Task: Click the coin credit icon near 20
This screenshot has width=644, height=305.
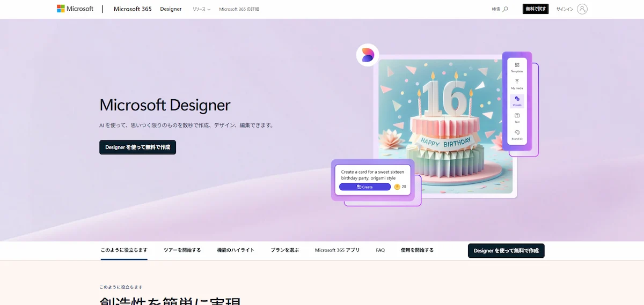Action: 397,187
